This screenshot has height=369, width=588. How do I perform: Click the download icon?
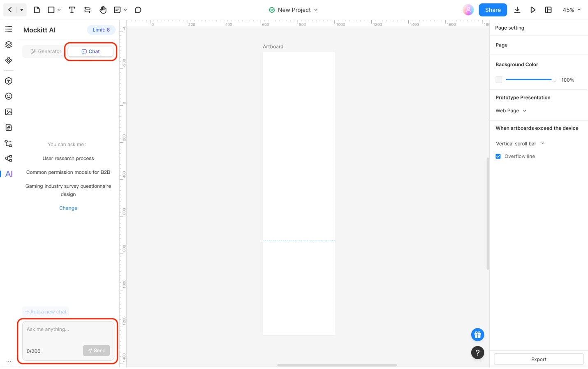point(517,10)
